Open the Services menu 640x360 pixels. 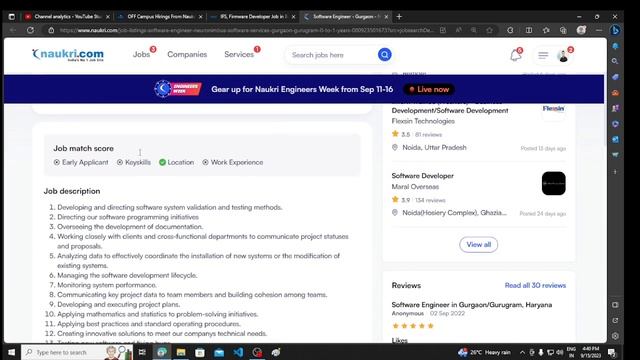click(239, 54)
